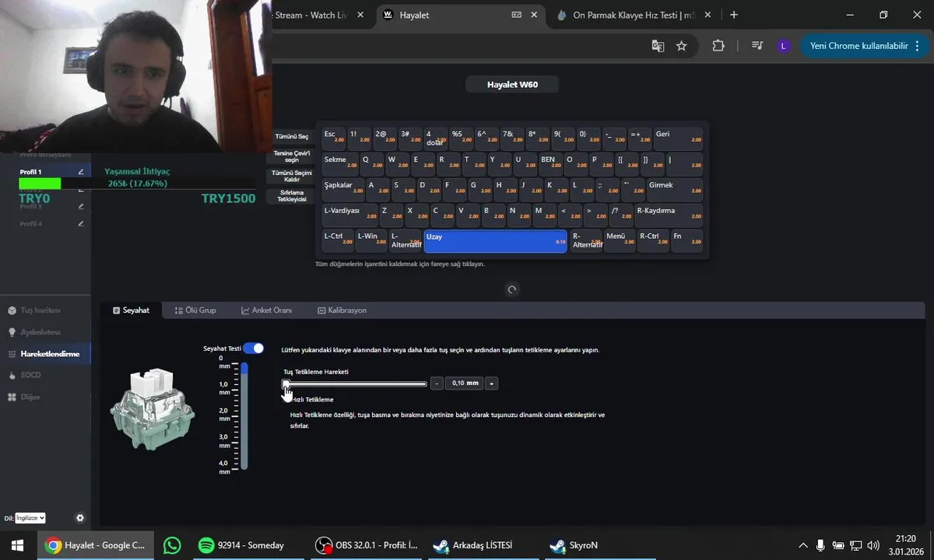Select the L-Ctrl key
This screenshot has height=560, width=934.
coord(338,241)
